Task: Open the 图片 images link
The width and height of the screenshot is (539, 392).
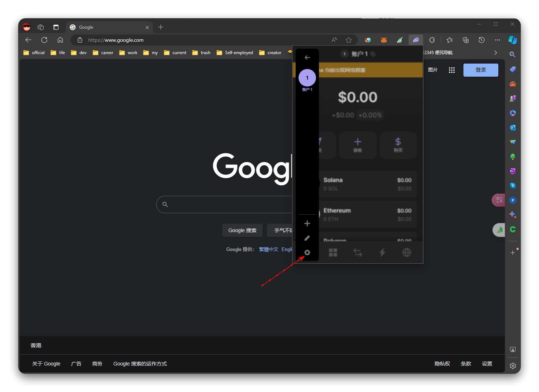Action: point(433,70)
